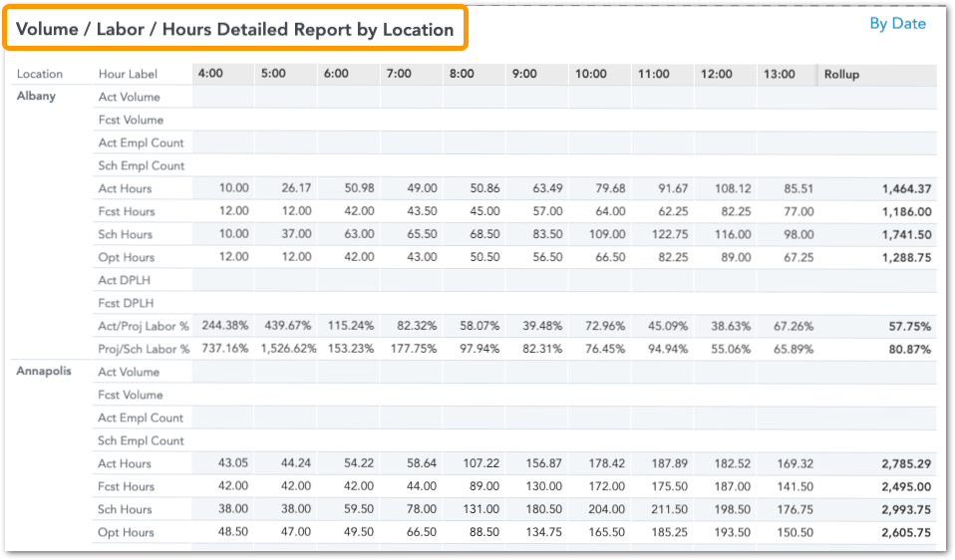Click the Rollup column header
Image resolution: width=955 pixels, height=560 pixels.
point(841,75)
